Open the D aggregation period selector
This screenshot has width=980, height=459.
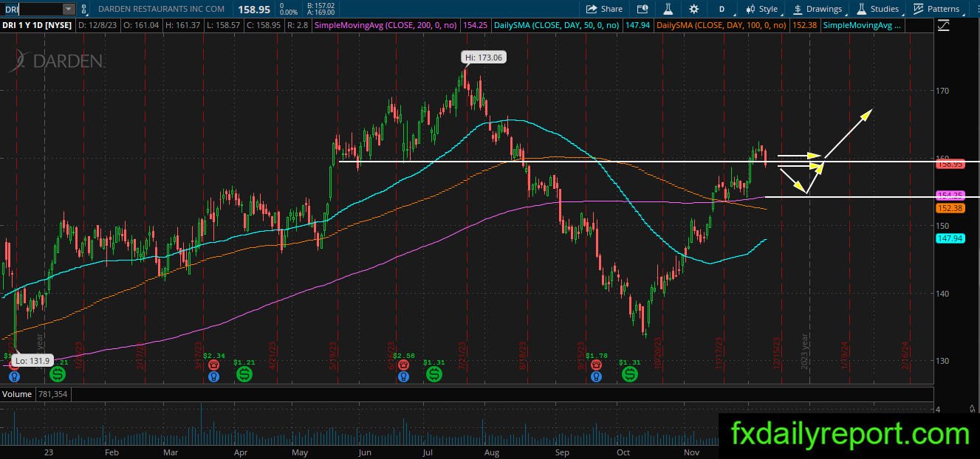[722, 9]
